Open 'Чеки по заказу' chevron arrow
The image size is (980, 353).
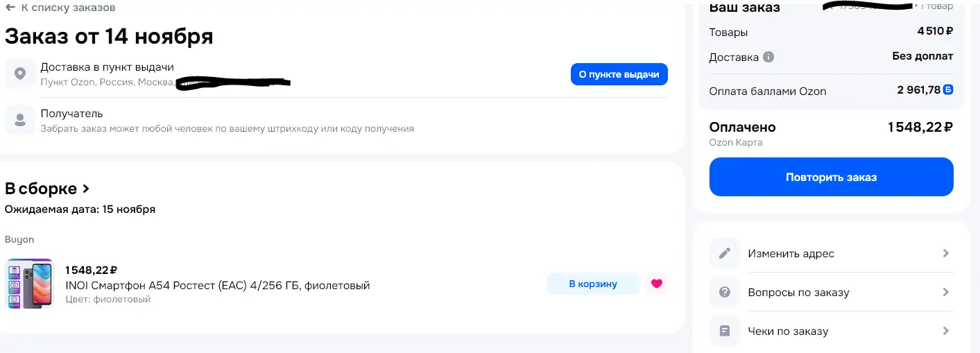(945, 331)
